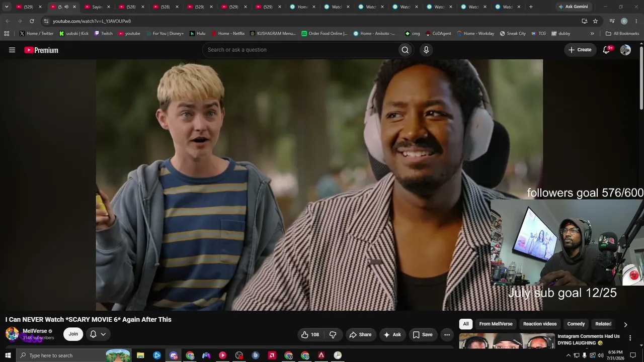Open menu for Instagram Comments video
This screenshot has width=644, height=362.
(x=630, y=338)
